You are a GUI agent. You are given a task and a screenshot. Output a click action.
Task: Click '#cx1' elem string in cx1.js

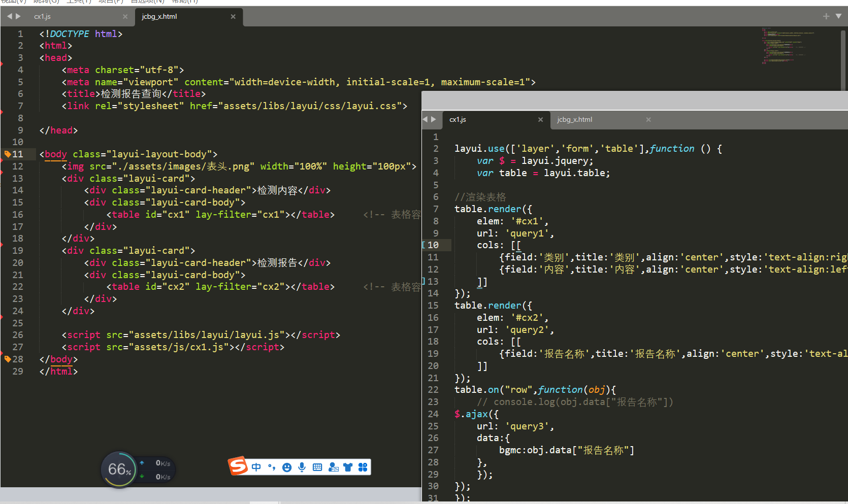point(527,221)
